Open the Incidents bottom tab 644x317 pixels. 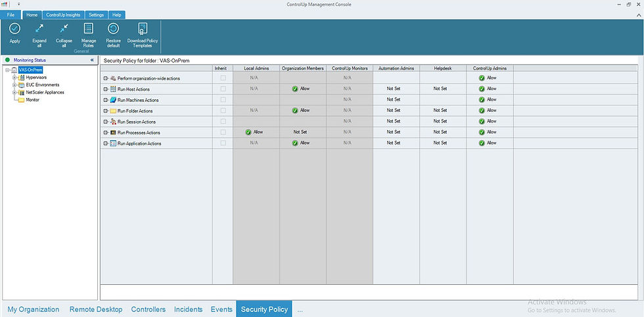click(x=188, y=309)
